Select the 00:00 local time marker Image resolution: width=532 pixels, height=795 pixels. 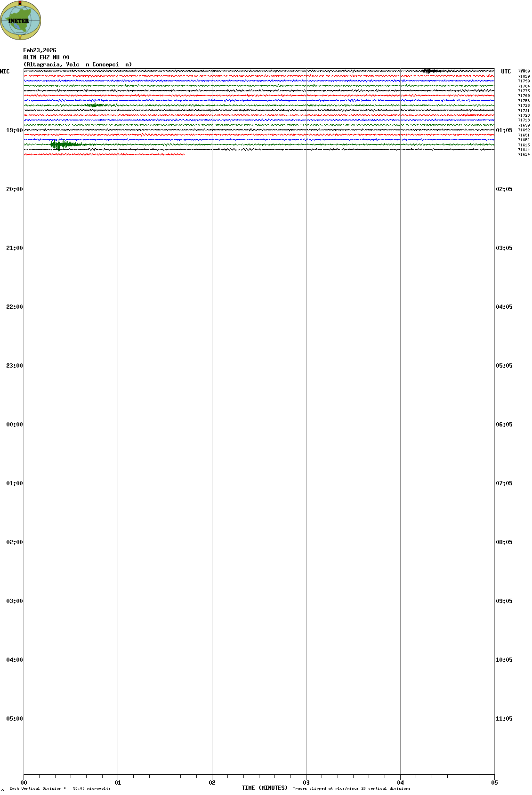click(x=14, y=425)
